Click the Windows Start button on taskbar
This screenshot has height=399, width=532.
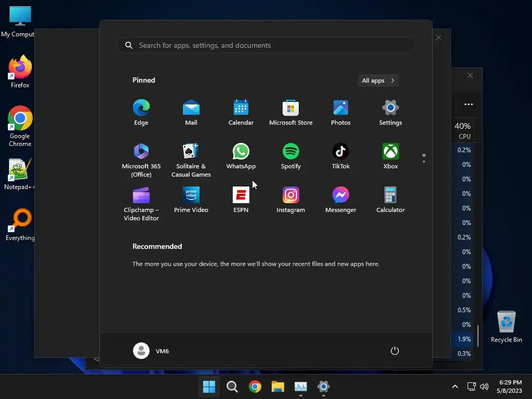[209, 387]
